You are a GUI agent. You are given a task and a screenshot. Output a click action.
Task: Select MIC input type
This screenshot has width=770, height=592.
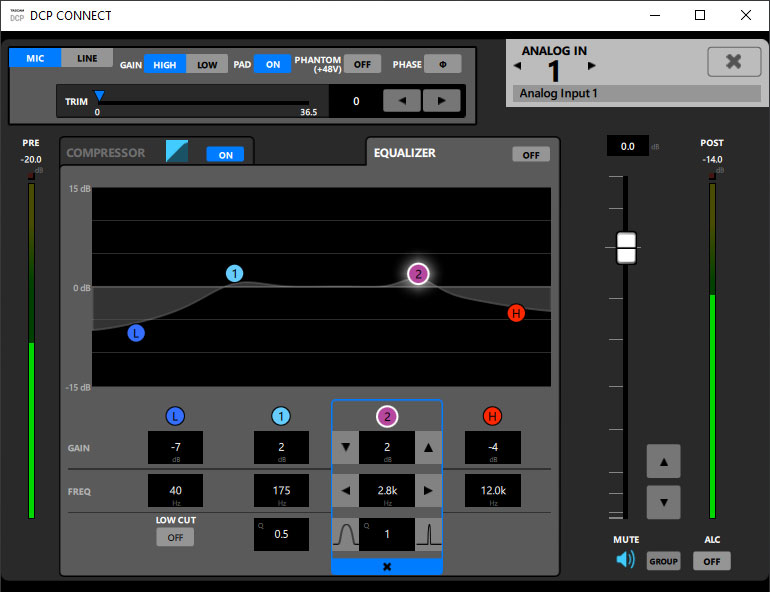[x=35, y=58]
